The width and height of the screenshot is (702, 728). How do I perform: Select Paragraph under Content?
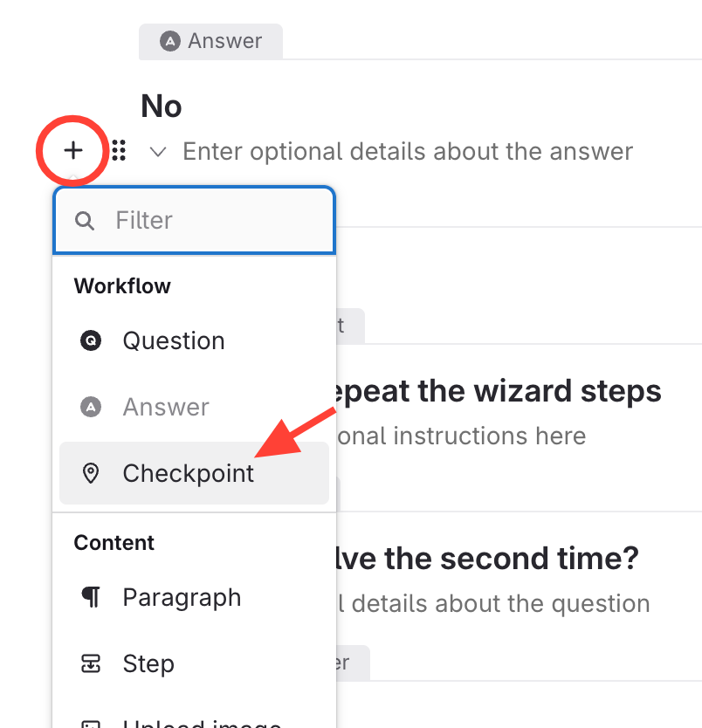coord(182,597)
